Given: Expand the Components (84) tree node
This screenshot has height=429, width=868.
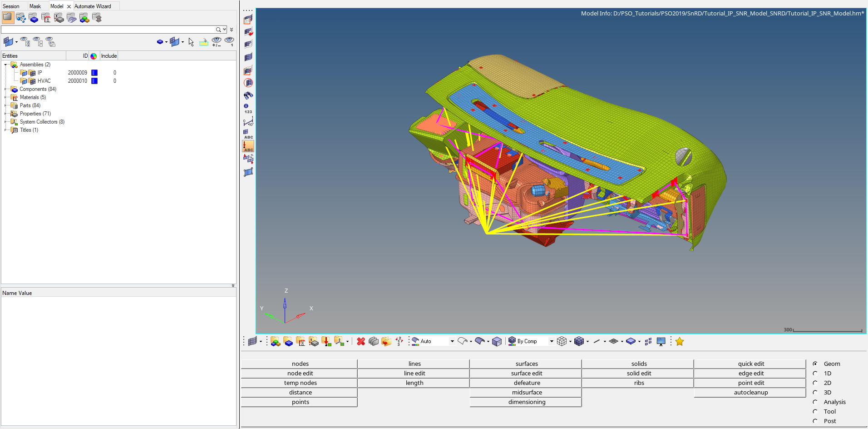Looking at the screenshot, I should (5, 89).
